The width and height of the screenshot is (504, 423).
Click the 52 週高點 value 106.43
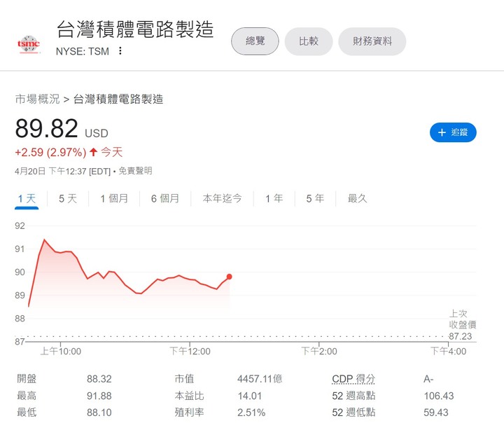click(439, 396)
